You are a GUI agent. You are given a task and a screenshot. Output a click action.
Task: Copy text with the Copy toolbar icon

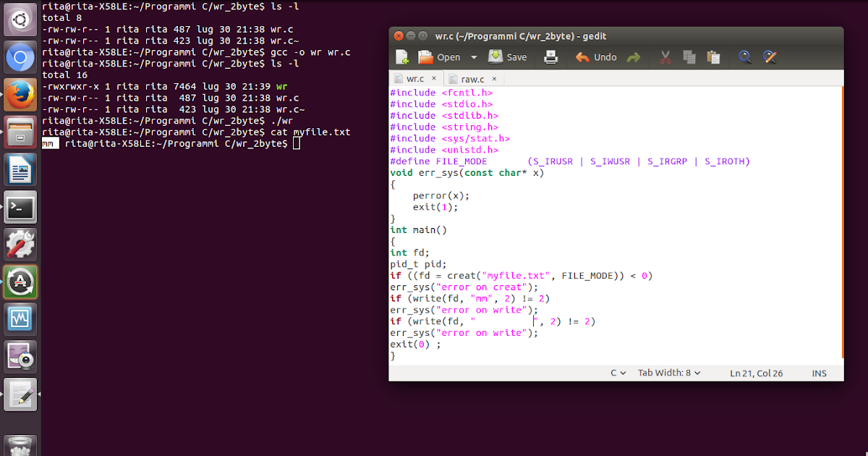pyautogui.click(x=687, y=56)
